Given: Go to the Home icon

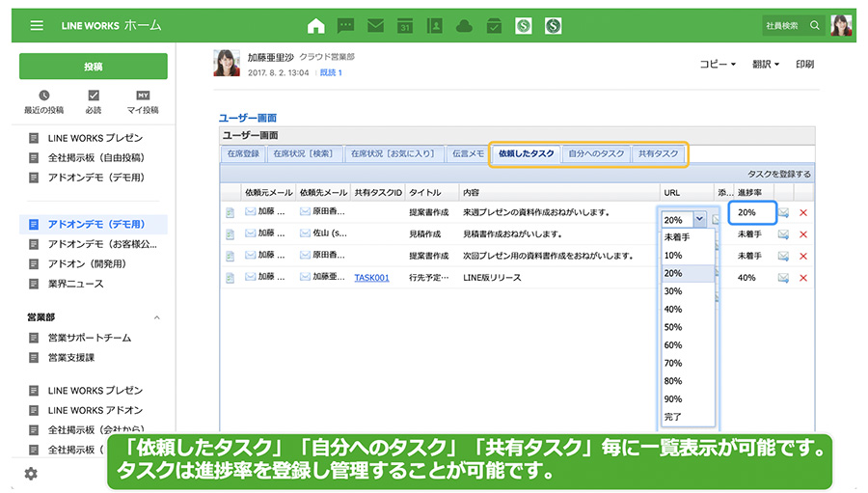Looking at the screenshot, I should tap(316, 25).
